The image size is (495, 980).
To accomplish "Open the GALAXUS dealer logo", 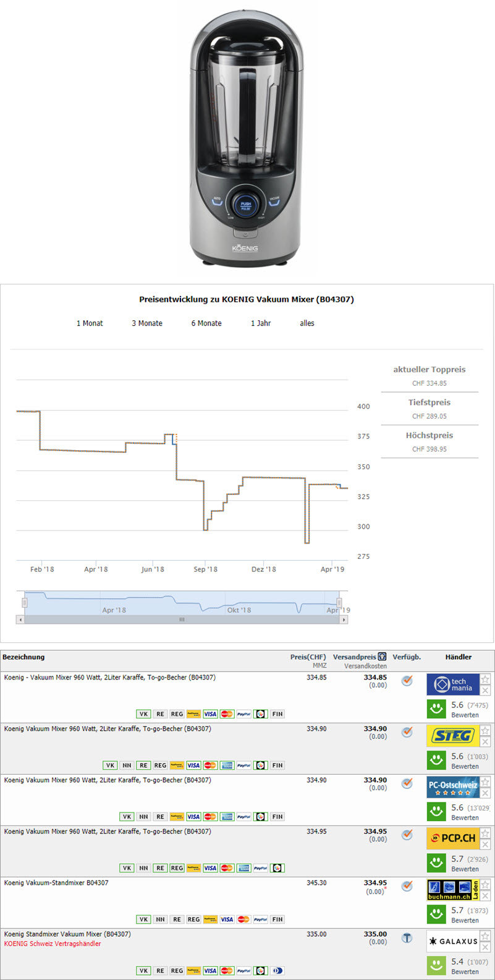I will (x=453, y=941).
